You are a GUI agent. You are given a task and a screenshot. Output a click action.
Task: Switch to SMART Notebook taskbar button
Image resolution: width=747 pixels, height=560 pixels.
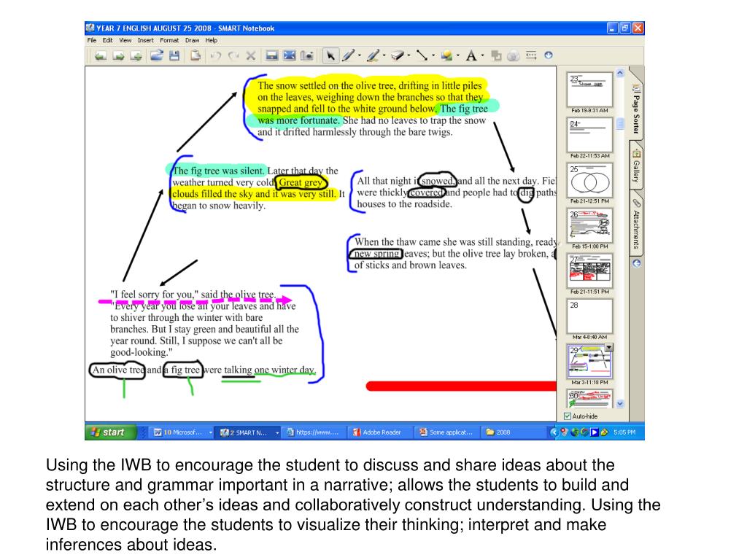(x=249, y=432)
